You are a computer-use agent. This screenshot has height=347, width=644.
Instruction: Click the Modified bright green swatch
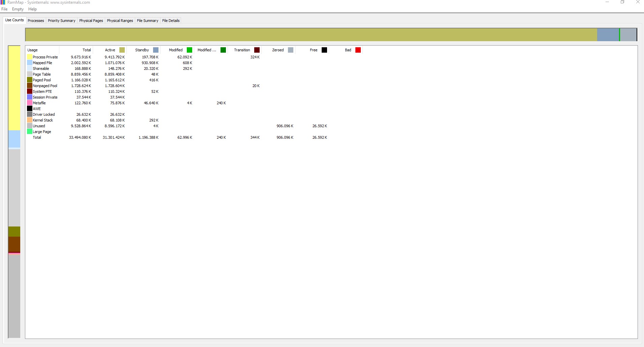189,50
